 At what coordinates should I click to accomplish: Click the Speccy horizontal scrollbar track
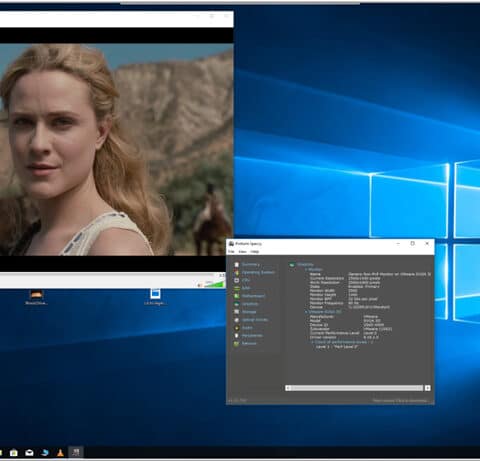pos(357,388)
